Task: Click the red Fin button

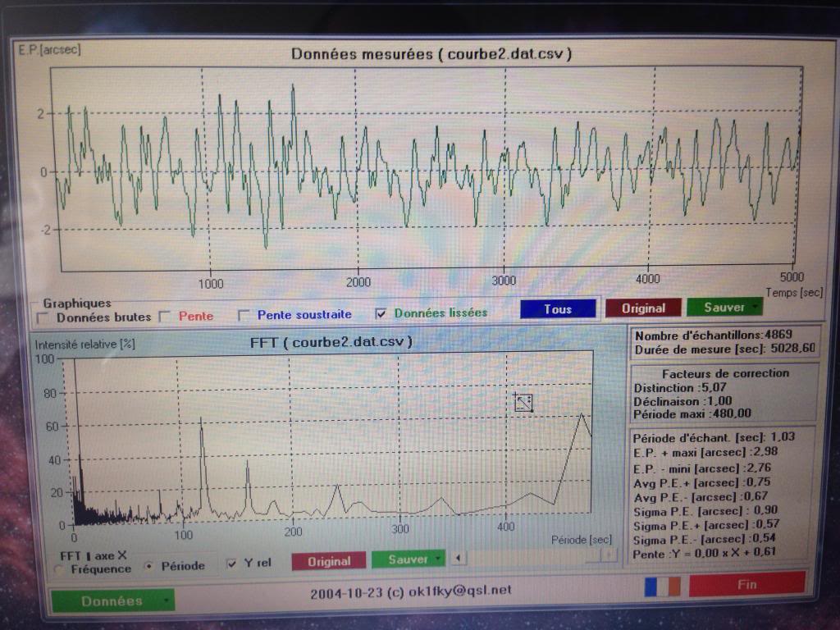Action: pyautogui.click(x=746, y=584)
